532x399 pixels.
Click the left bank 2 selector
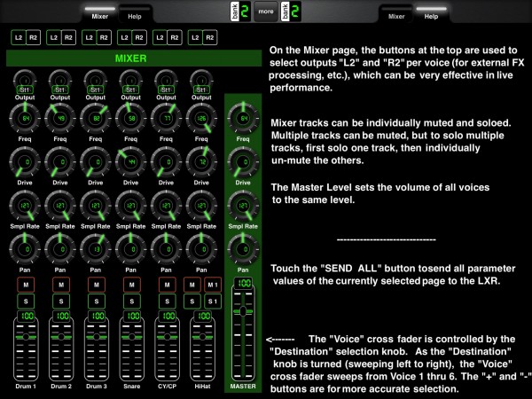click(x=240, y=12)
